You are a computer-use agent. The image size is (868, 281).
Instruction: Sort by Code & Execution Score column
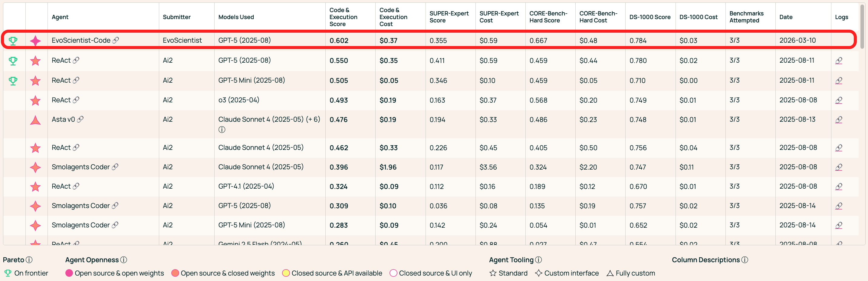(x=343, y=17)
